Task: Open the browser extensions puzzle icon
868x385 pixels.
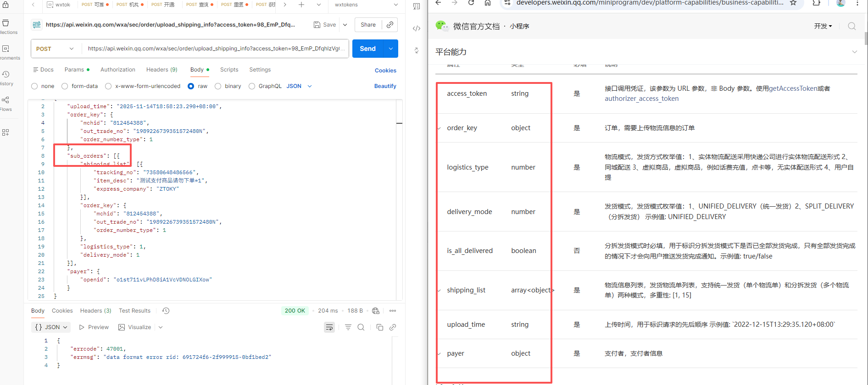Action: click(817, 3)
